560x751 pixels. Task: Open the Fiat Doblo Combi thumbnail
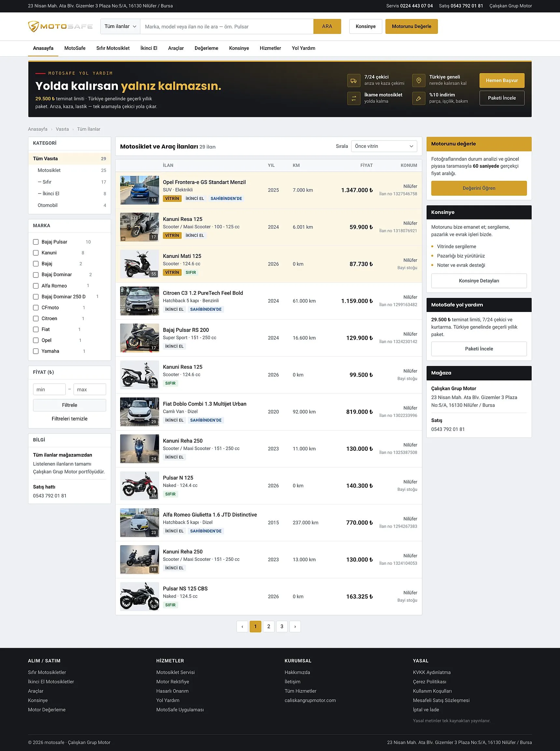(x=139, y=412)
